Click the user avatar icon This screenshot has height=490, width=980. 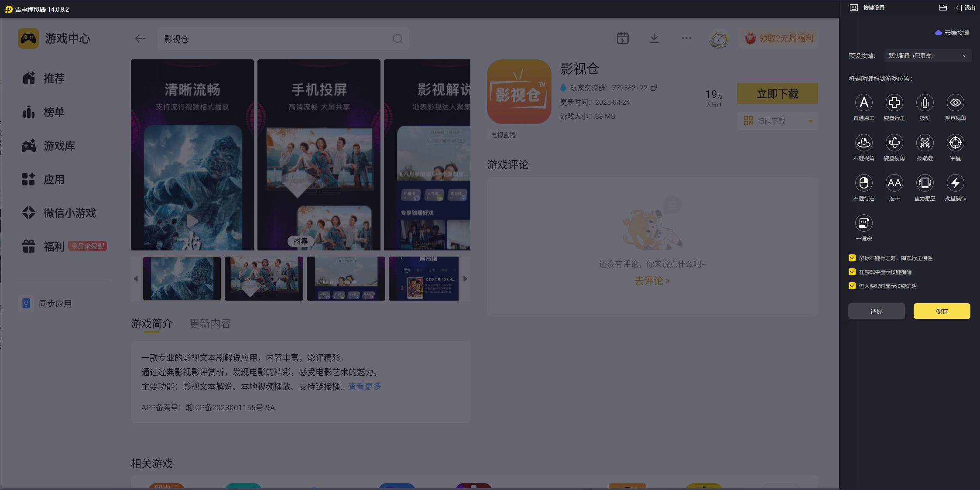pos(719,39)
